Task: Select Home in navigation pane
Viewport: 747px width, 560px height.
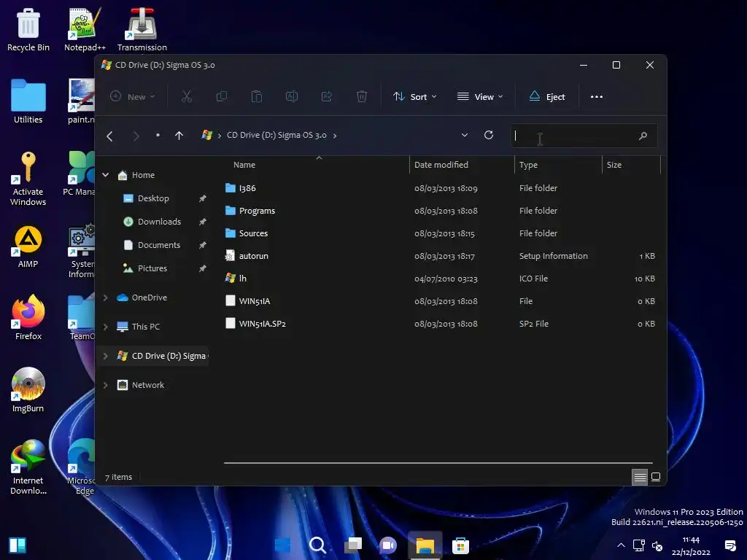Action: (143, 175)
